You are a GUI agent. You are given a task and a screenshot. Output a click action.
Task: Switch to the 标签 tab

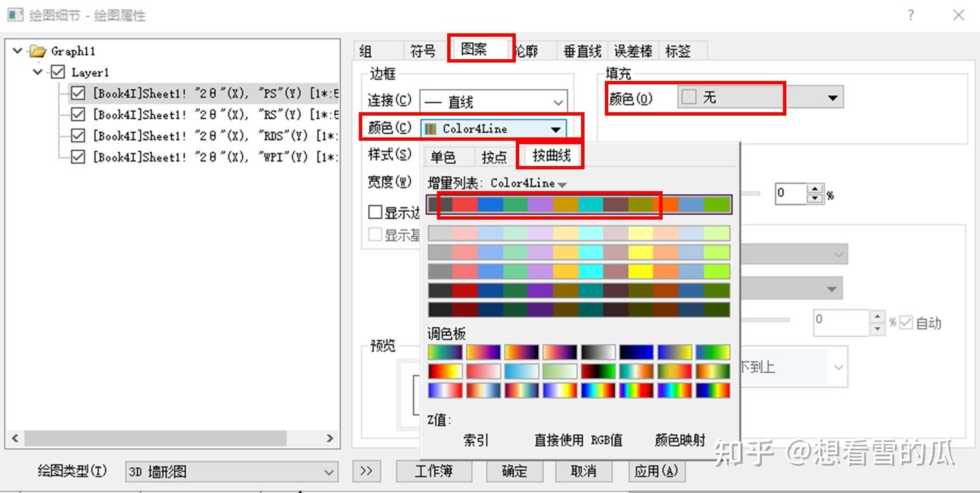pos(679,50)
